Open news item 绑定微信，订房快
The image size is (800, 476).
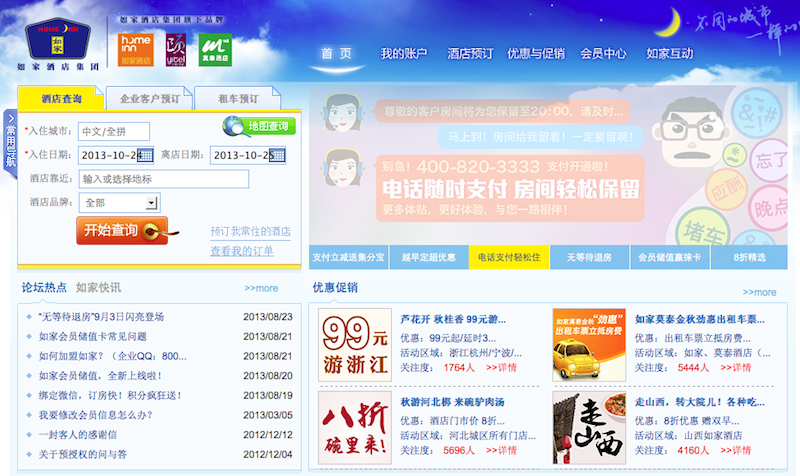[110, 395]
